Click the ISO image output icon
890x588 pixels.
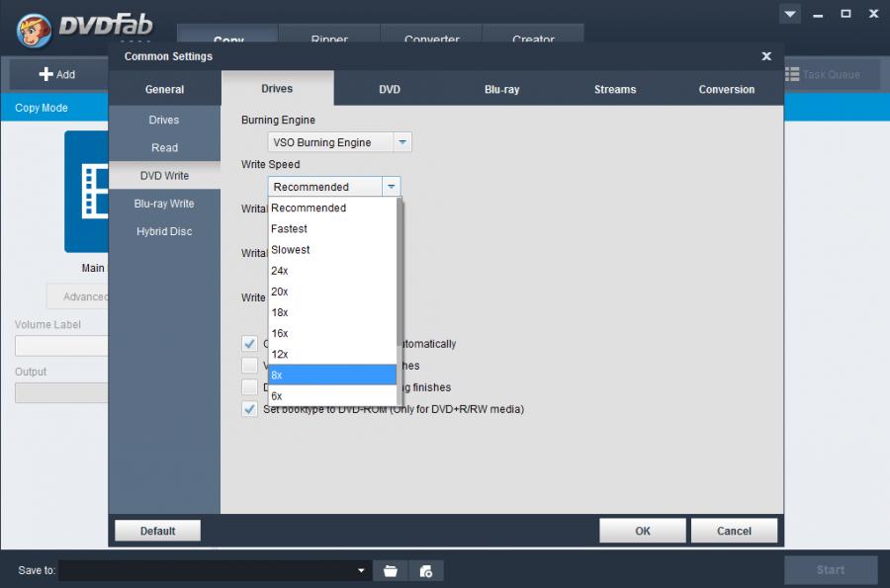425,571
